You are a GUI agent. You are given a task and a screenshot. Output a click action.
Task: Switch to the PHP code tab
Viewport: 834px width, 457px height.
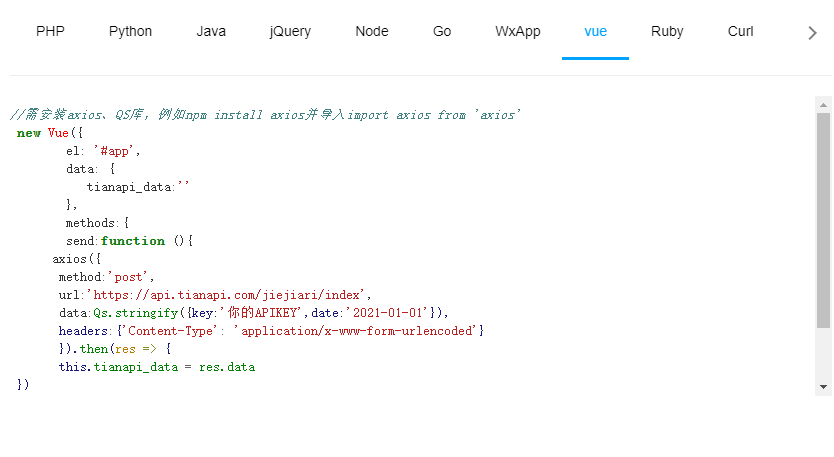50,31
